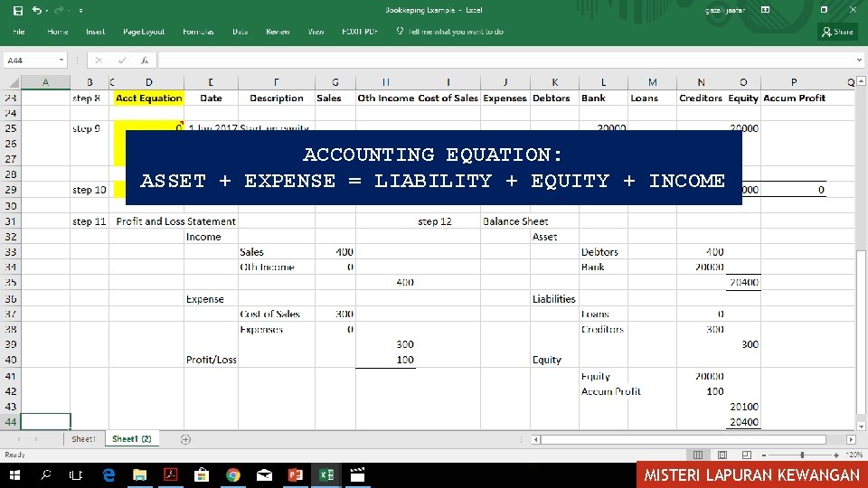
Task: Open Task View on the taskbar
Action: [x=76, y=474]
